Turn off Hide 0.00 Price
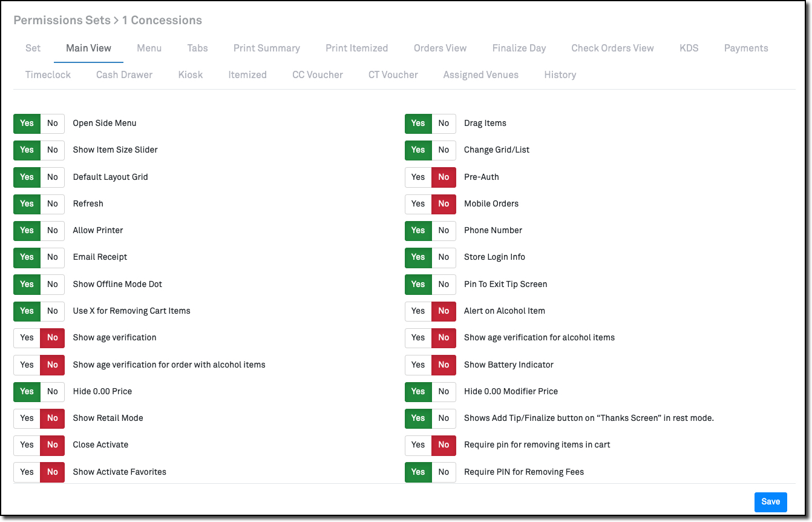Viewport: 812px width, 522px height. point(53,391)
